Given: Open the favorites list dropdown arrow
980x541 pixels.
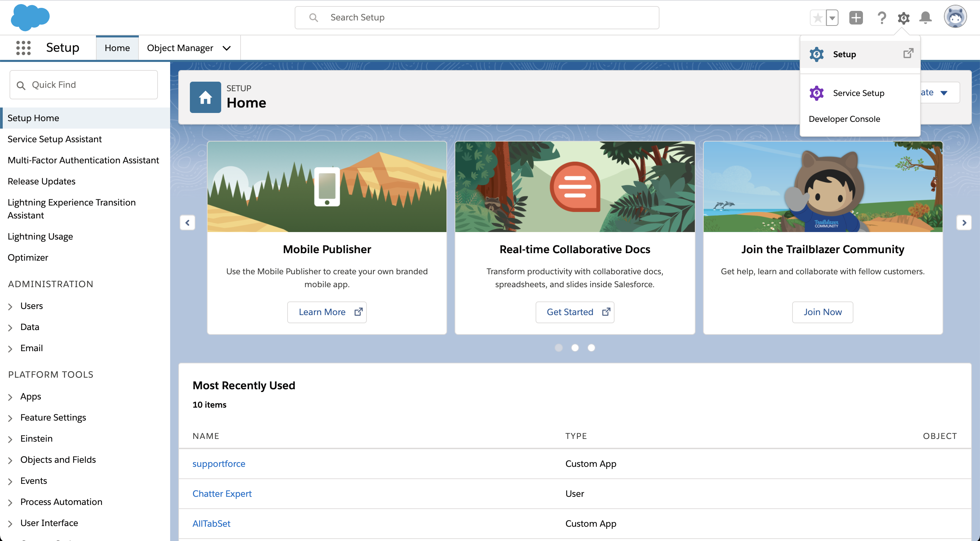Looking at the screenshot, I should pyautogui.click(x=832, y=17).
